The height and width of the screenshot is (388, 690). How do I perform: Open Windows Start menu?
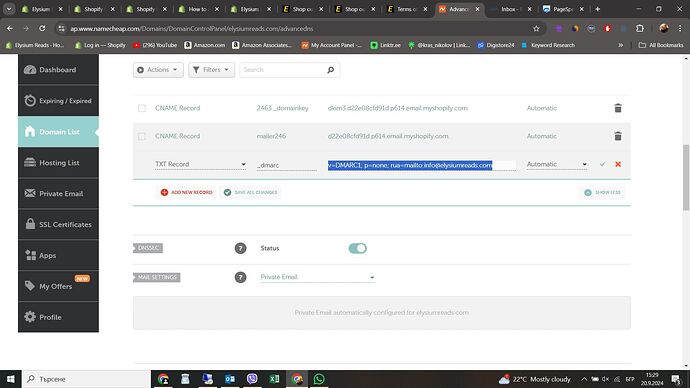click(11, 379)
